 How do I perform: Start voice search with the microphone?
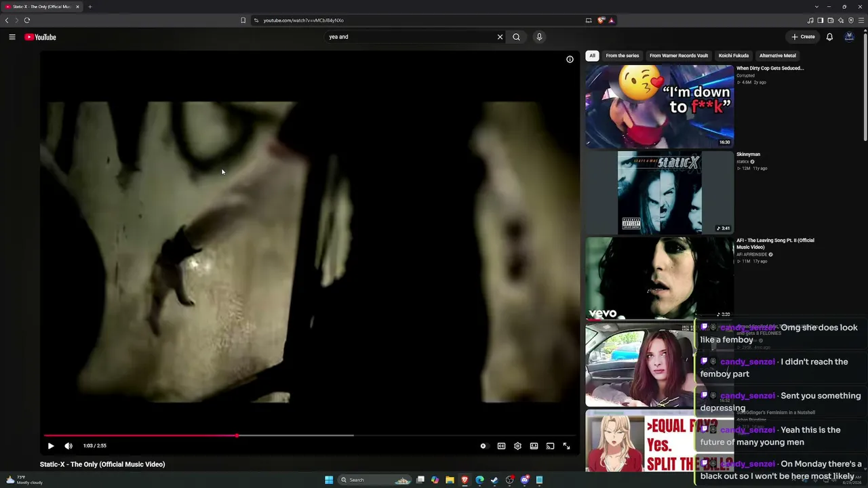point(539,37)
